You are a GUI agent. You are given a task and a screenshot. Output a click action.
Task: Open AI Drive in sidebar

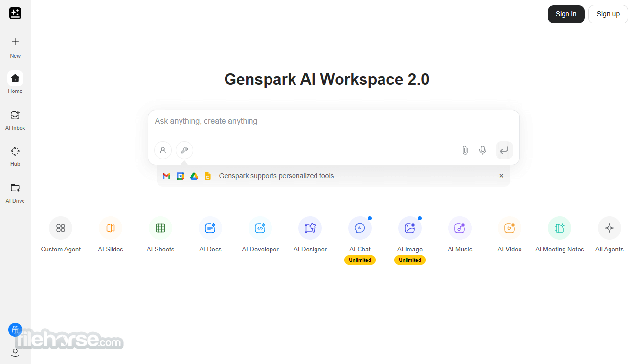(x=15, y=192)
